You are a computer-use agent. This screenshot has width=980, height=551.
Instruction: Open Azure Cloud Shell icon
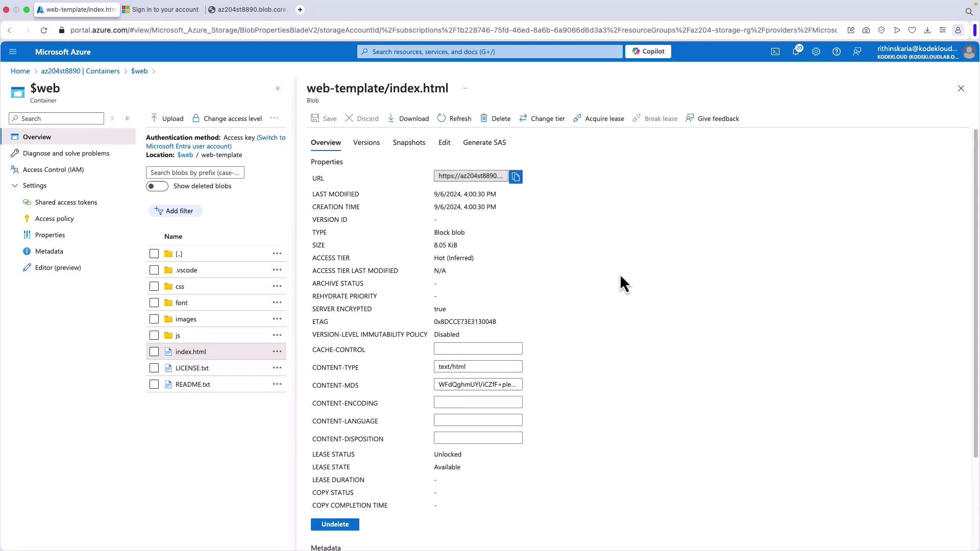[775, 52]
